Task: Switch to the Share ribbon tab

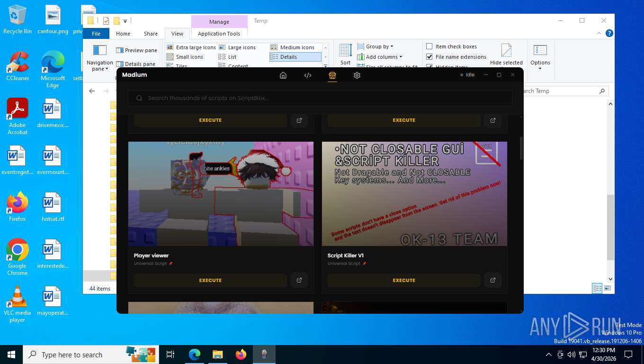Action: pos(151,34)
